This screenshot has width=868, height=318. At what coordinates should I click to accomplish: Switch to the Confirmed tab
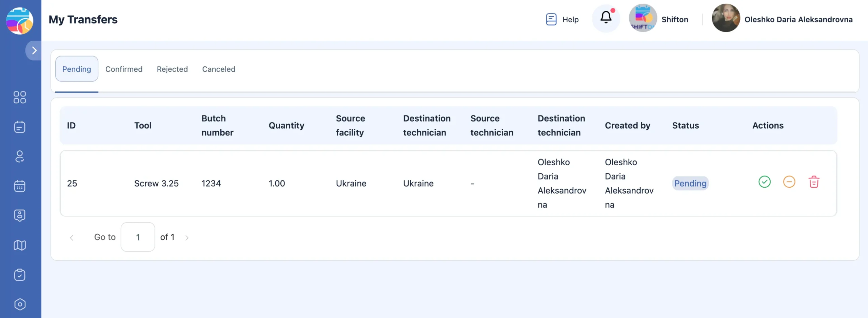124,69
